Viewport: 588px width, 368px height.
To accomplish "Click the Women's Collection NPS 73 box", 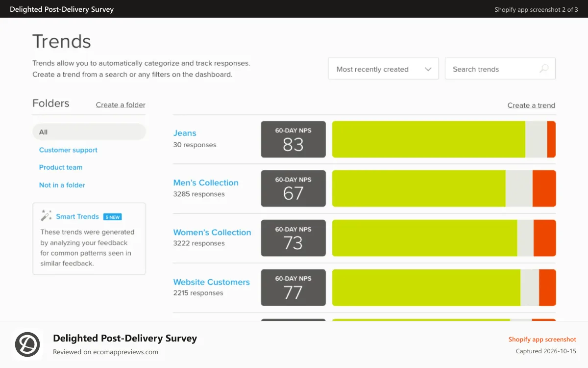I will tap(293, 238).
